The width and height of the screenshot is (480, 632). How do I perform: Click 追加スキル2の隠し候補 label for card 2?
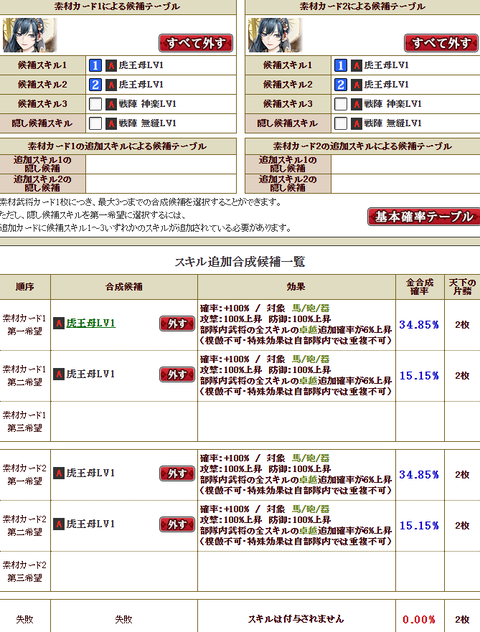[x=288, y=184]
